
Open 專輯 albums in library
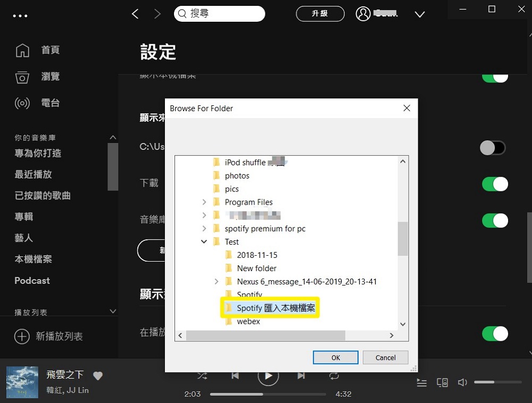coord(23,216)
